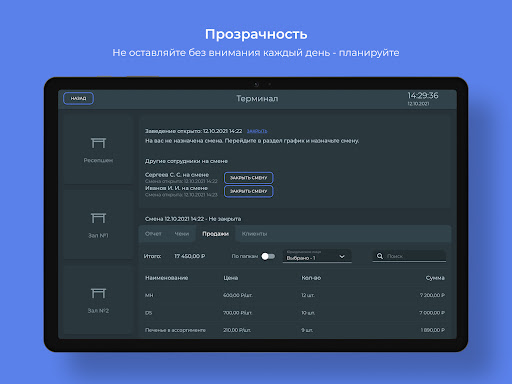Click the date 12.10.2021 under the clock
This screenshot has height=384, width=512.
tap(418, 104)
